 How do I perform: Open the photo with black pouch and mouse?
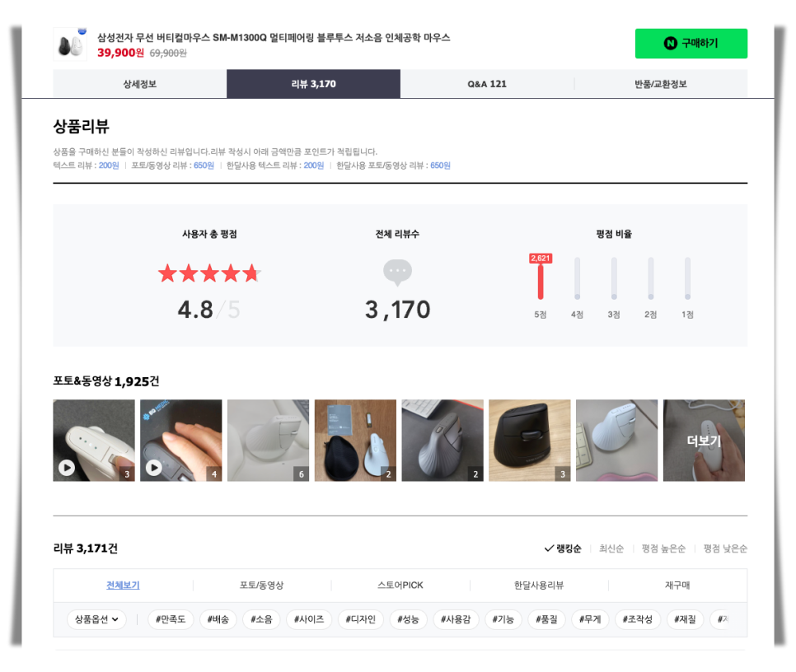coord(355,441)
